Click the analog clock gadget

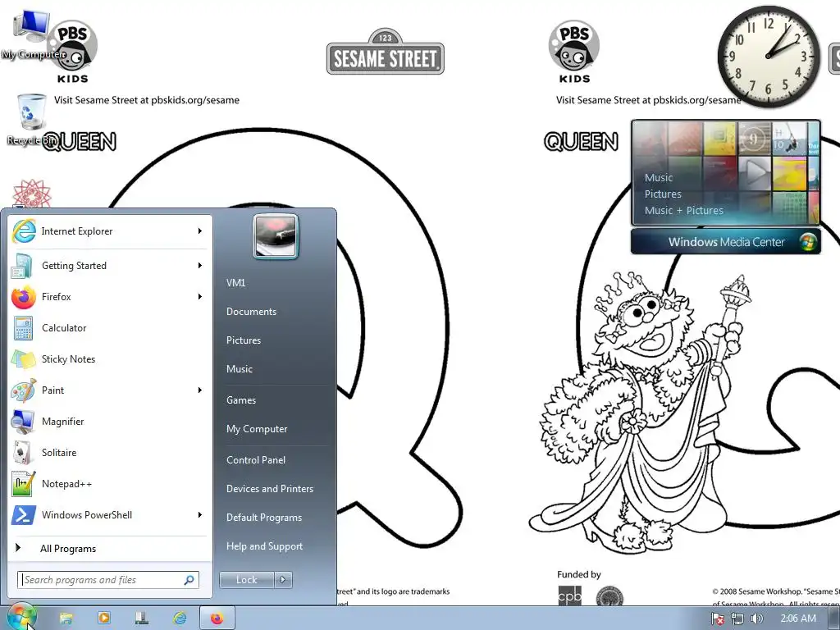click(769, 57)
